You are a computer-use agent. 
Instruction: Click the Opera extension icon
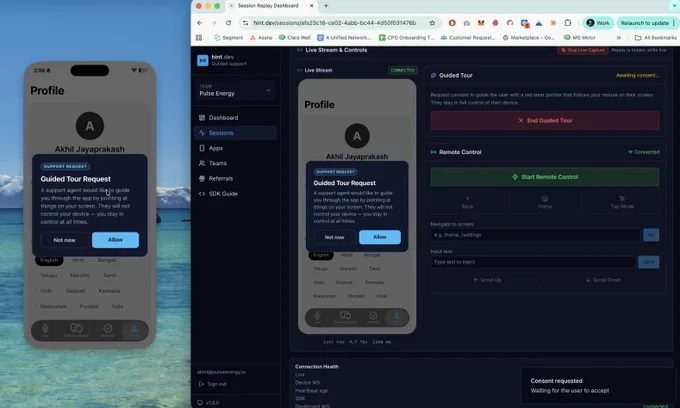452,23
